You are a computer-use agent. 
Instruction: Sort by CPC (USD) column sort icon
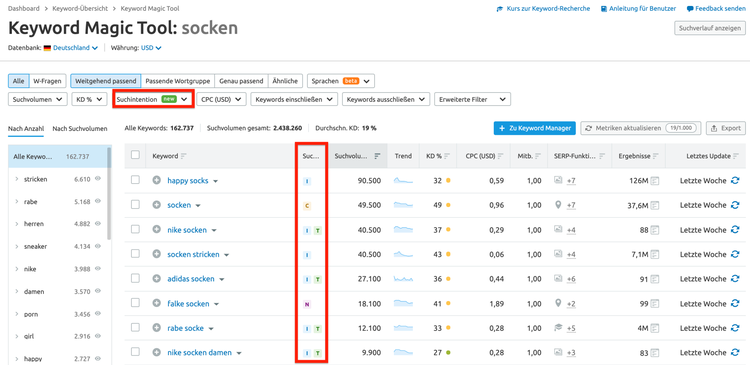click(501, 156)
